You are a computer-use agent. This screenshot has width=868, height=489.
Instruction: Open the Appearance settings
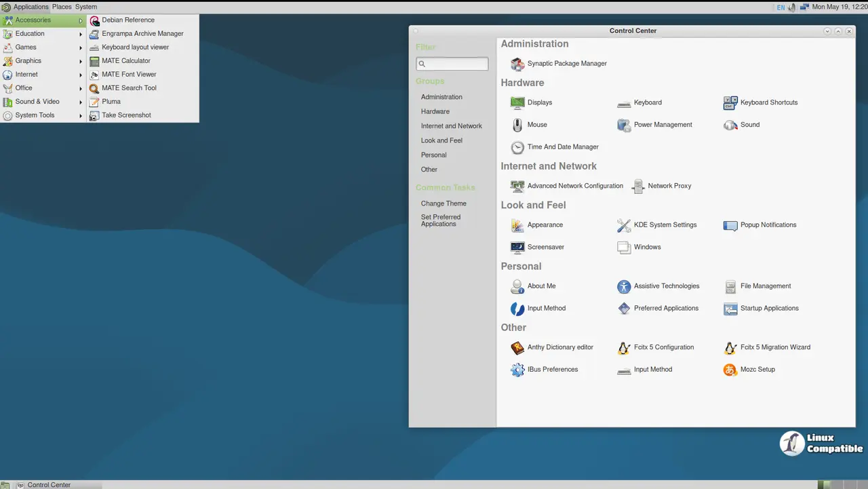(x=545, y=224)
